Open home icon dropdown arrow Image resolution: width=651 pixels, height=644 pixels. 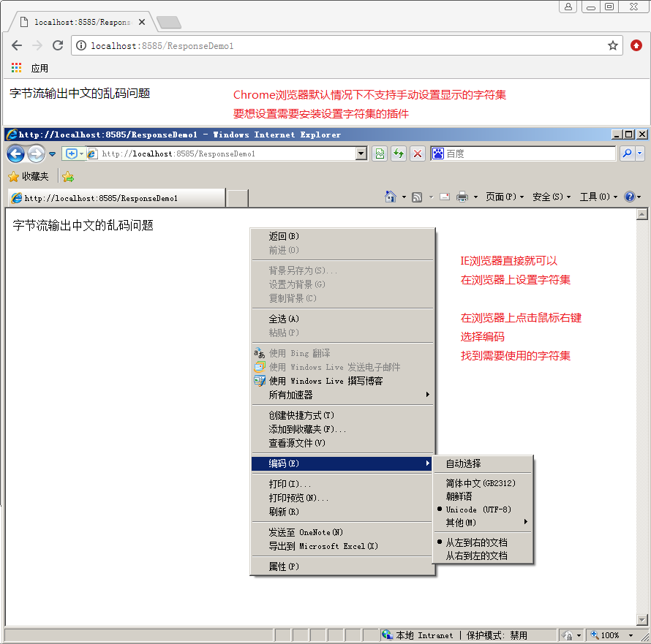(x=404, y=197)
